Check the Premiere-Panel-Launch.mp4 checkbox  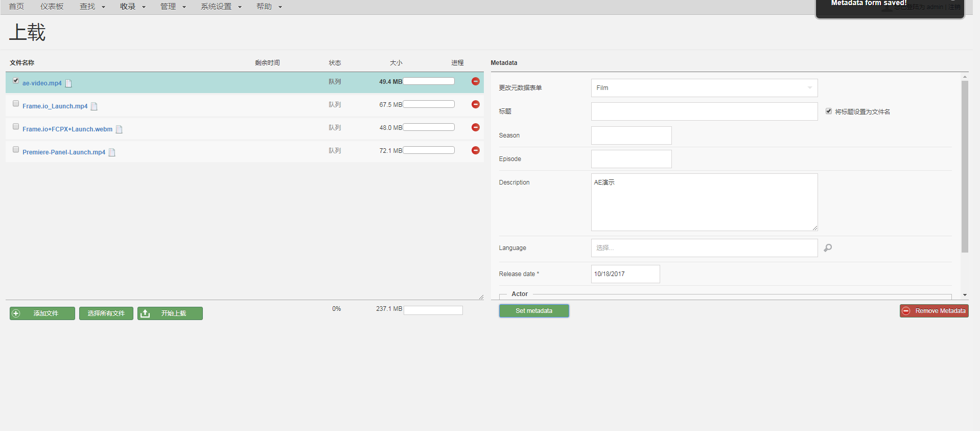(x=16, y=149)
